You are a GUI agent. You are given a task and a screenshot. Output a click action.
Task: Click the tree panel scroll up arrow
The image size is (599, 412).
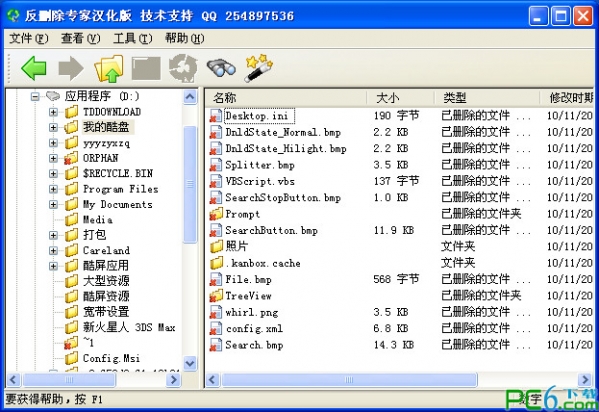190,97
